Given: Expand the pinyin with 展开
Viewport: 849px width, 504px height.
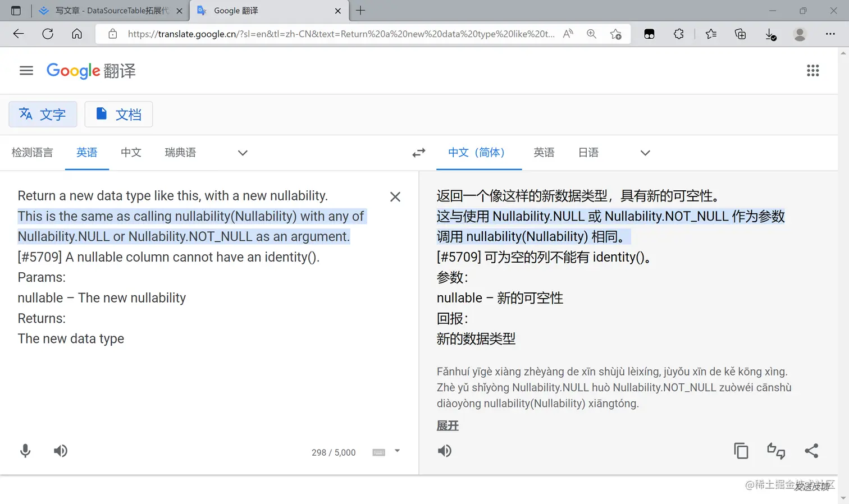Looking at the screenshot, I should (448, 425).
